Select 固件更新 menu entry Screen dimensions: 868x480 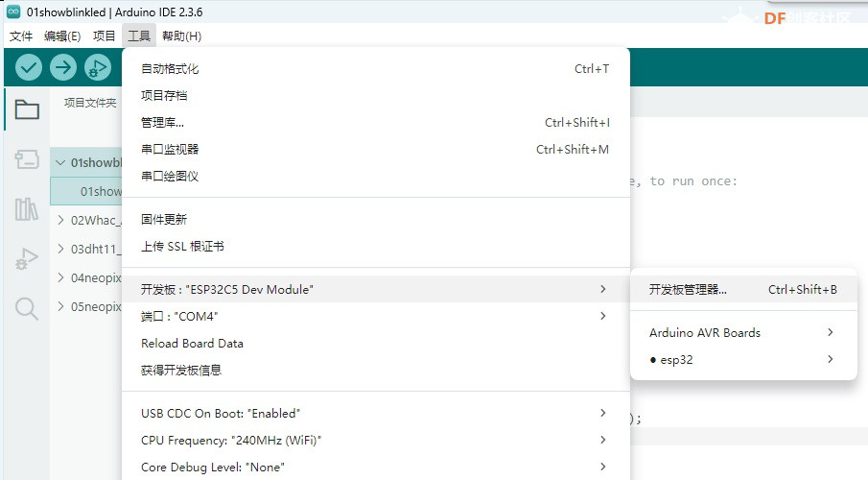[x=376, y=220]
